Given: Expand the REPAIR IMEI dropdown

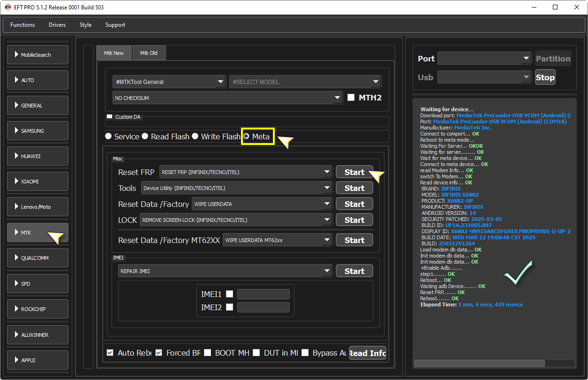Looking at the screenshot, I should (226, 271).
